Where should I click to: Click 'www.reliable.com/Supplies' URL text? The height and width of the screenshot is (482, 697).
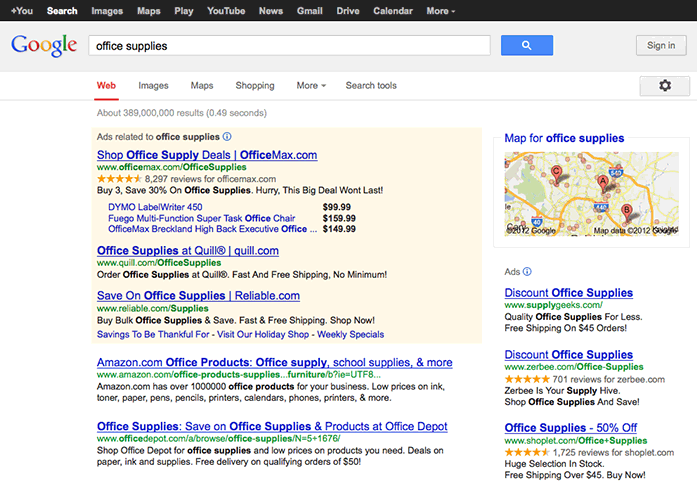pos(152,308)
